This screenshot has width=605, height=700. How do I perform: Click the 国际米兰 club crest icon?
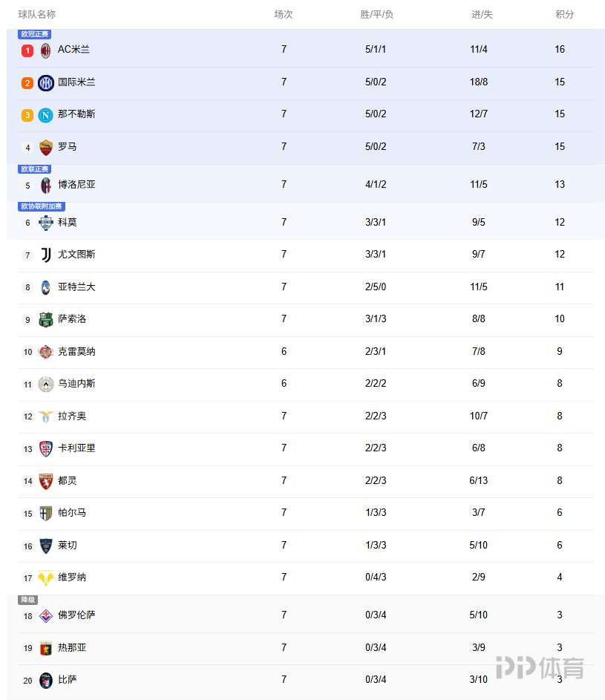point(46,83)
